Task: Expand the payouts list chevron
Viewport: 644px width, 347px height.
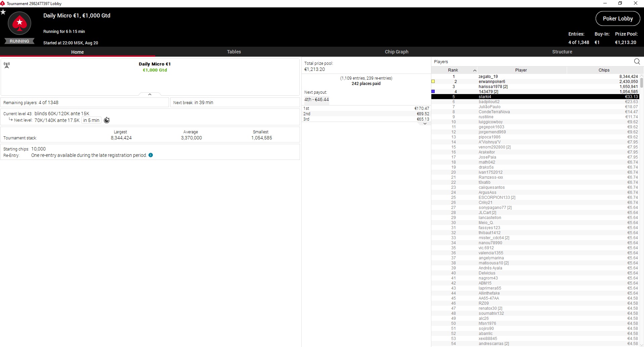Action: (425, 124)
